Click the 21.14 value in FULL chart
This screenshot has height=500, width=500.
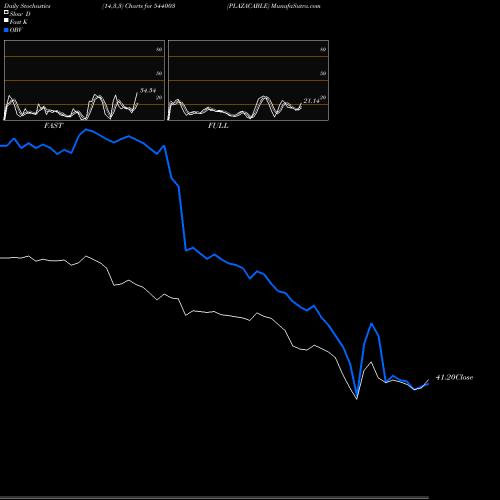311,101
